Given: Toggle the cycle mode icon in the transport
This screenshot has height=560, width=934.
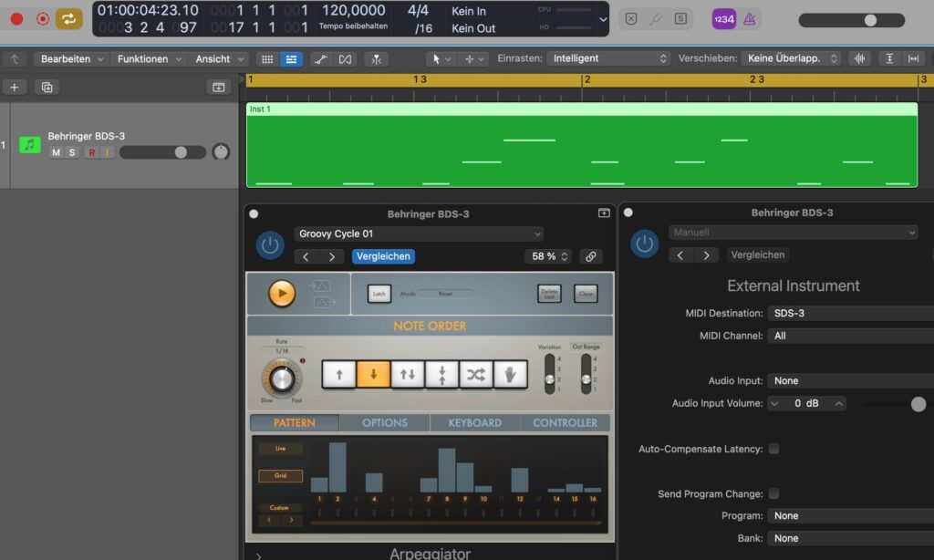Looking at the screenshot, I should click(69, 18).
